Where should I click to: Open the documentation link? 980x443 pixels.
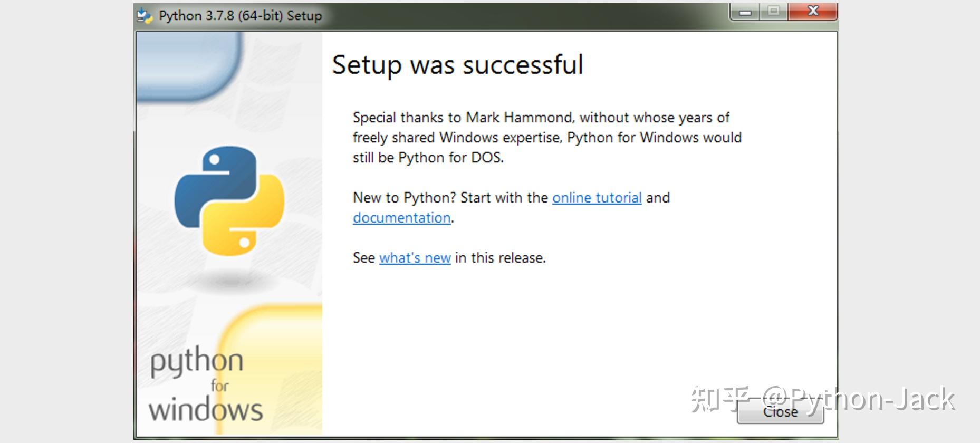point(402,218)
